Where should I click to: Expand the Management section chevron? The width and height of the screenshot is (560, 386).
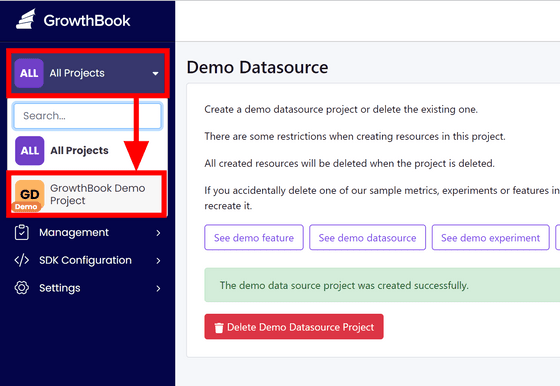[x=158, y=233]
